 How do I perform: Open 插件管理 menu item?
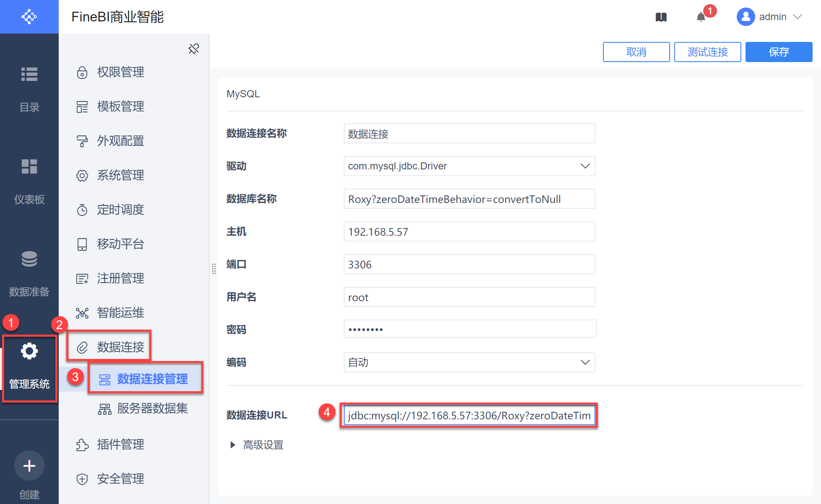(x=121, y=444)
